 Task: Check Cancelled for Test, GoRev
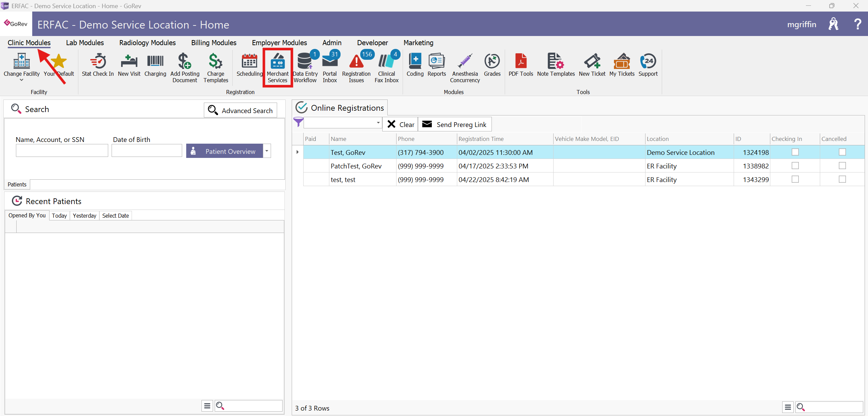tap(842, 152)
